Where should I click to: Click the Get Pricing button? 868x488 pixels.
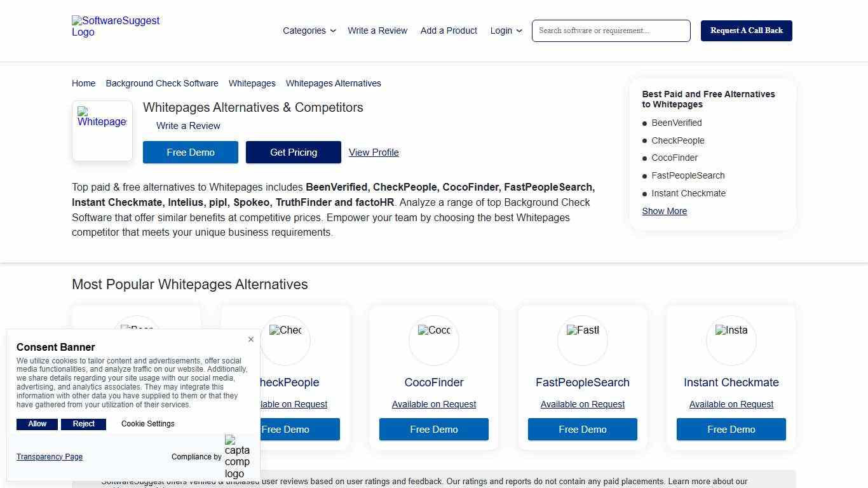[x=293, y=152]
